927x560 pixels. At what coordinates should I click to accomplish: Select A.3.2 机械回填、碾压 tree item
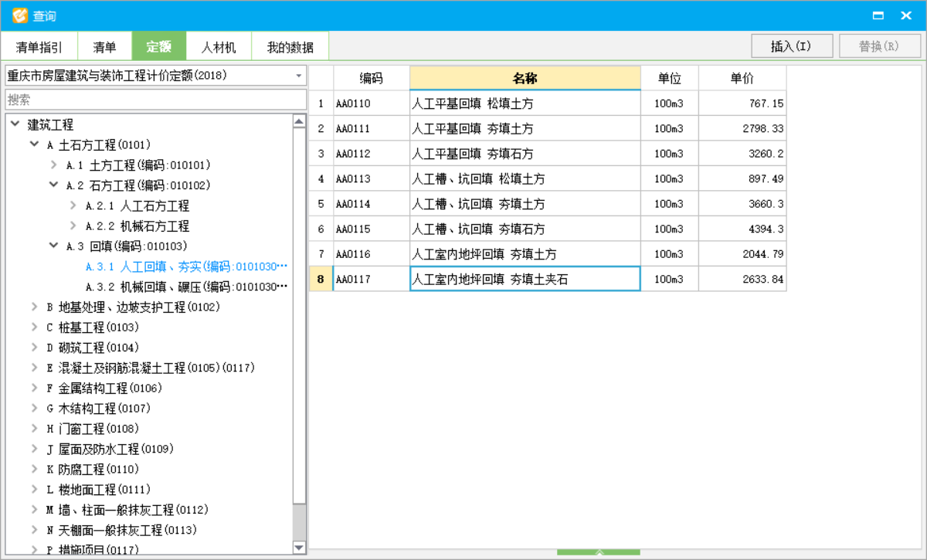coord(186,287)
